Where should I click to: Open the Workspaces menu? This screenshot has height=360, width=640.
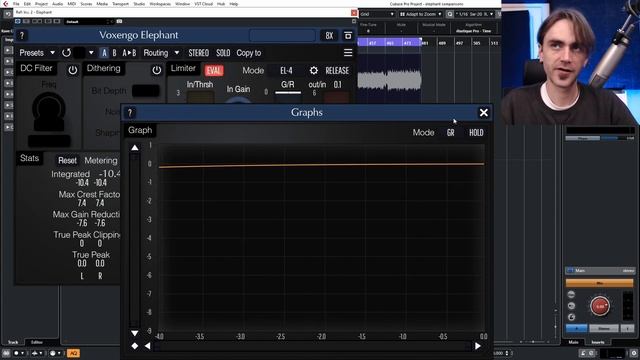[x=160, y=4]
